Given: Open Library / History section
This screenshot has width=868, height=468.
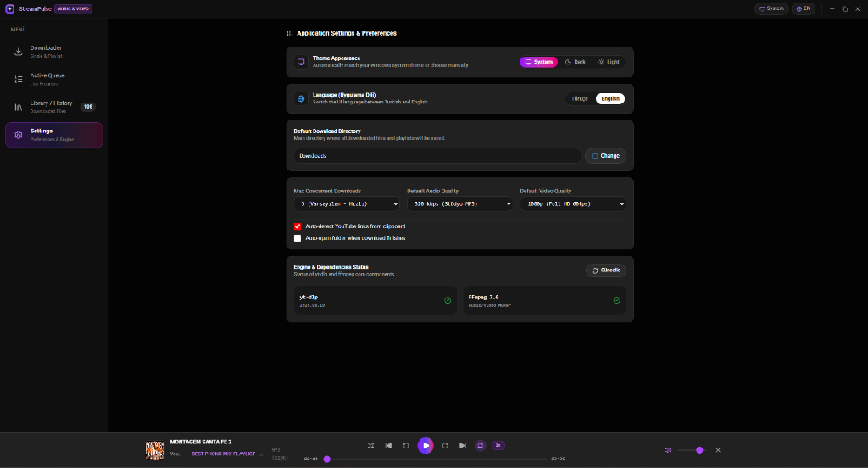Looking at the screenshot, I should click(53, 107).
